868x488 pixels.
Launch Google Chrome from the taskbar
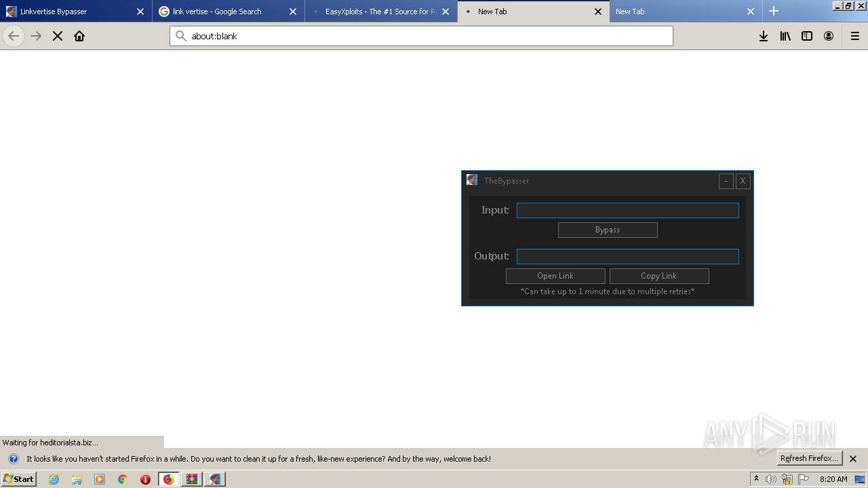123,479
